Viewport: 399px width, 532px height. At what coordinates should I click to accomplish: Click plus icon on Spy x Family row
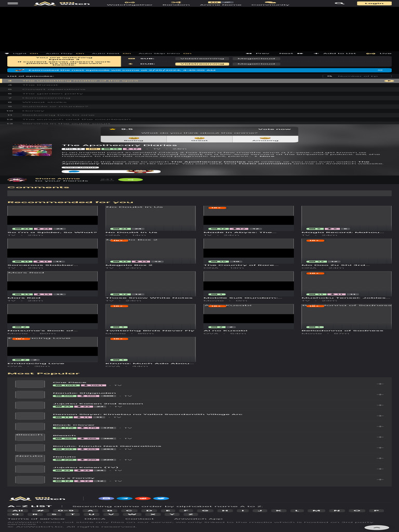[380, 480]
